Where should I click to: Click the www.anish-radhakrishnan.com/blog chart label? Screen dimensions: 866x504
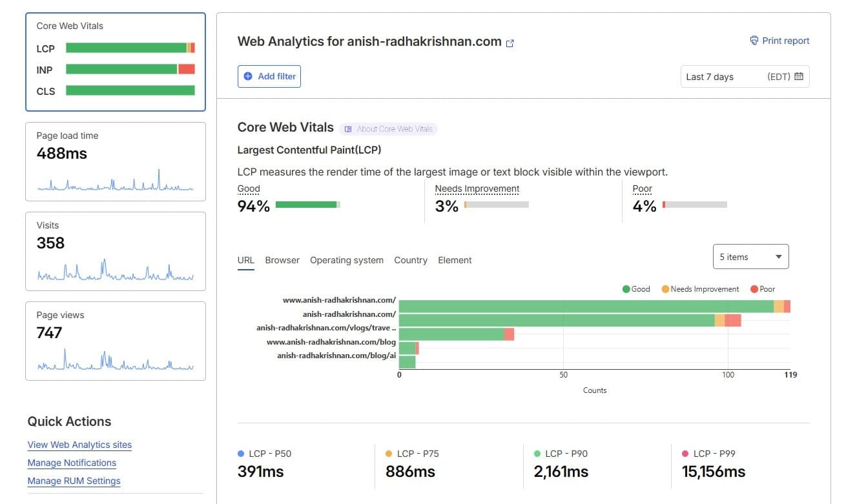331,342
